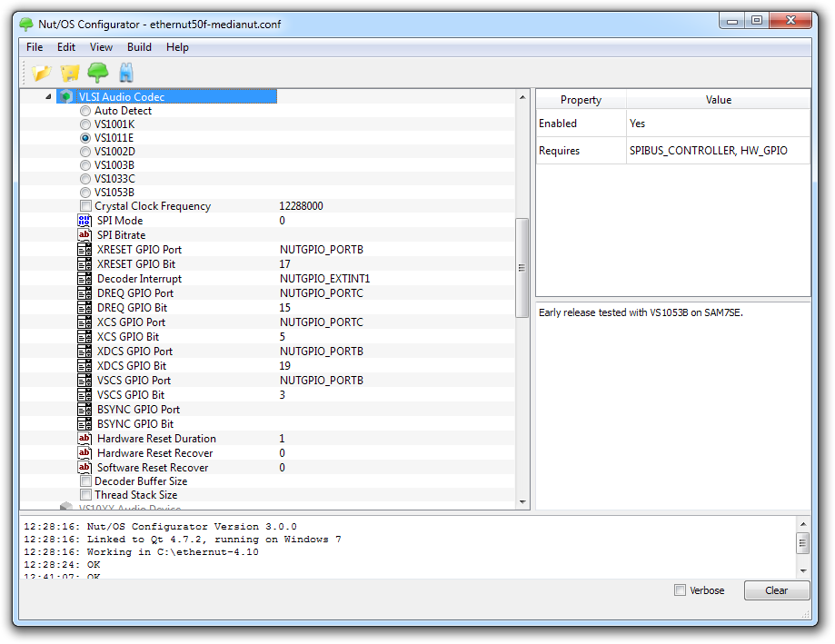
Task: Click the Decoder Interrupt option icon
Action: pyautogui.click(x=84, y=279)
